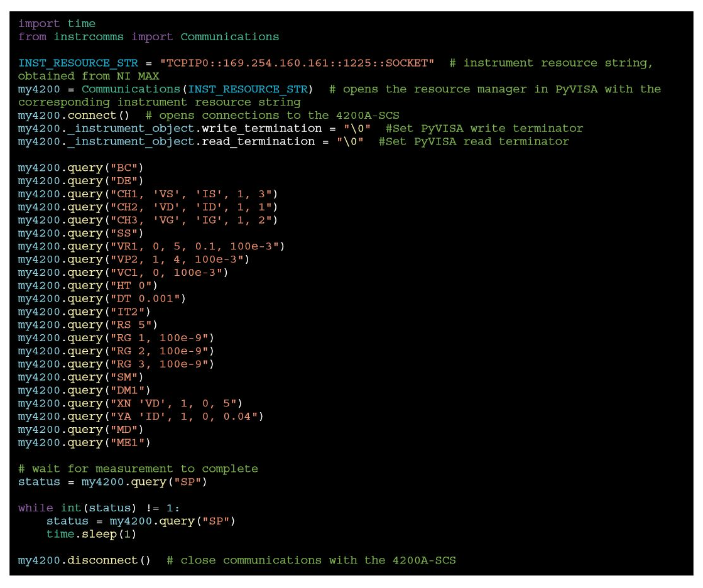Select the DT 0.001 delay time string

[126, 298]
